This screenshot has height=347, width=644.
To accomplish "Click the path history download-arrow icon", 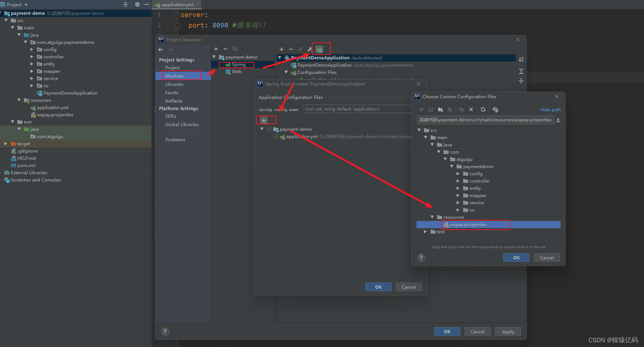I will tap(558, 120).
